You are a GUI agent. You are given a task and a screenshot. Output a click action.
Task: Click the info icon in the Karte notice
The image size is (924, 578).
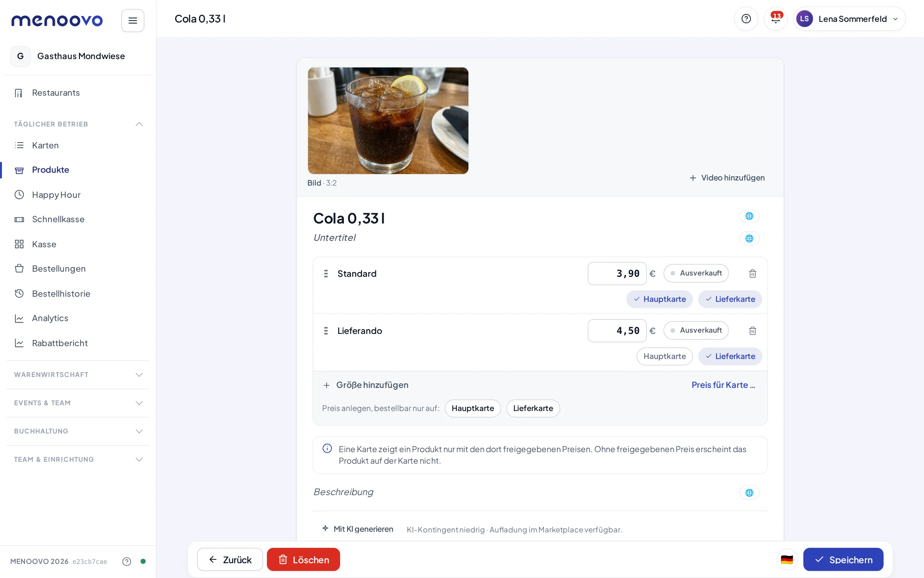[327, 448]
